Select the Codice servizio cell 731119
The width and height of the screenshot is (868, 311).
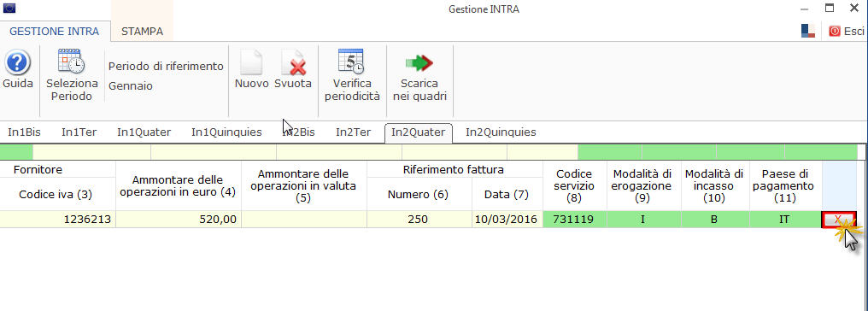[x=575, y=219]
